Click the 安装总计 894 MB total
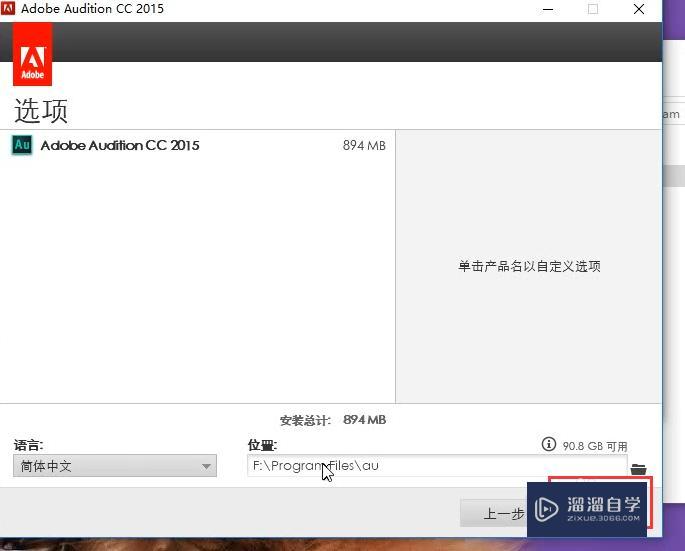 click(333, 420)
